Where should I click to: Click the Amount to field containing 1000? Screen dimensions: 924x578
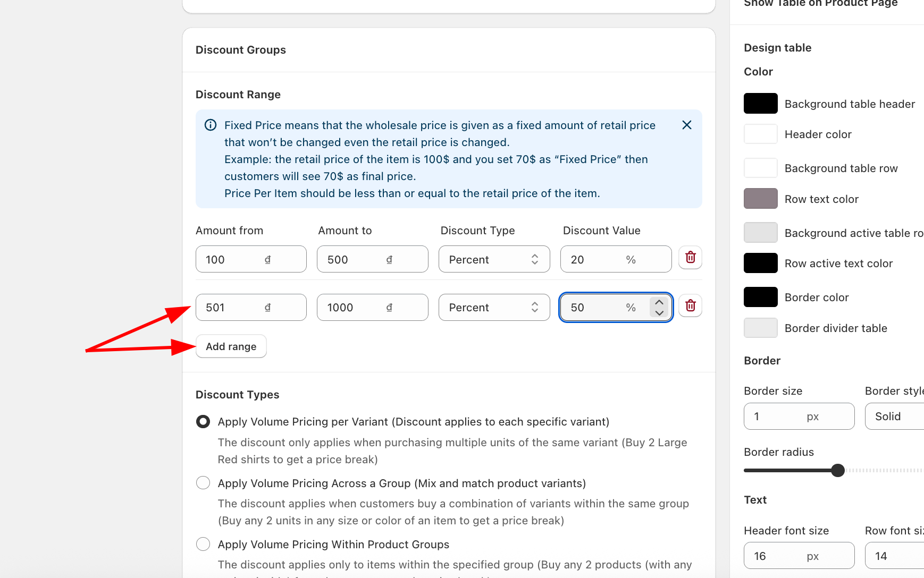pos(355,308)
